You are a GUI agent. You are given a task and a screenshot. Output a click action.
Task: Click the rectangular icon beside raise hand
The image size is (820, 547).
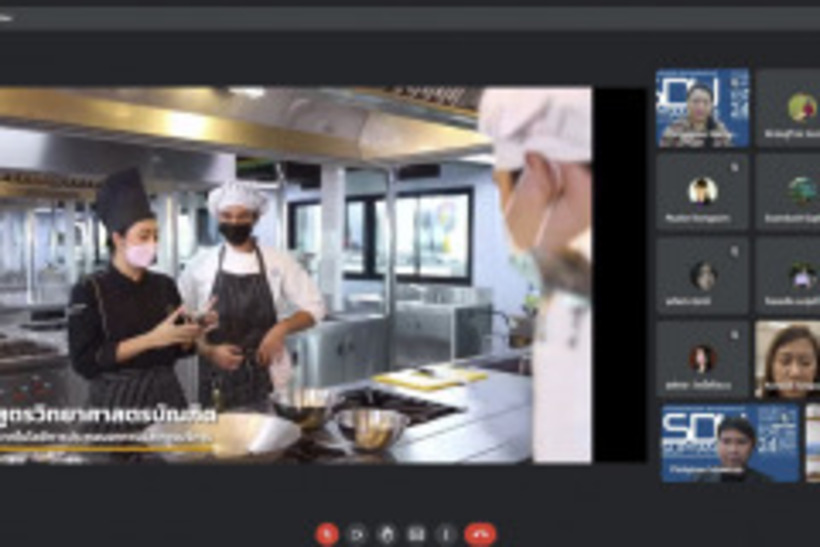(x=417, y=534)
